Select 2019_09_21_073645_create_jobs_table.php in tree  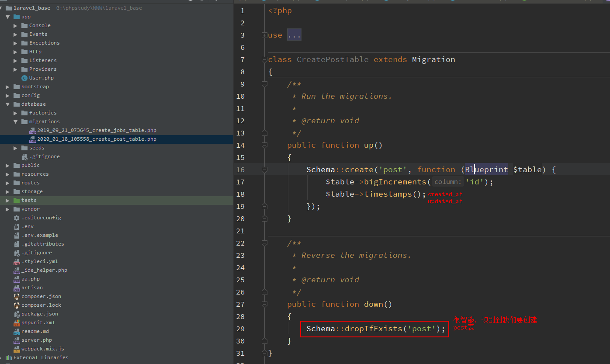click(96, 131)
